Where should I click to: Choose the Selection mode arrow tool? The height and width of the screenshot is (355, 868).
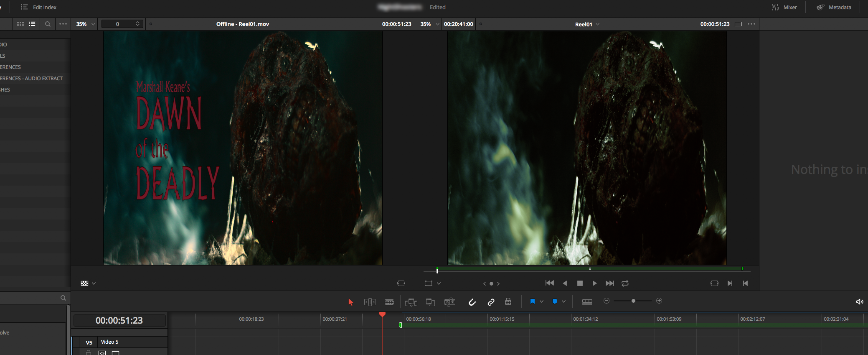(x=350, y=302)
